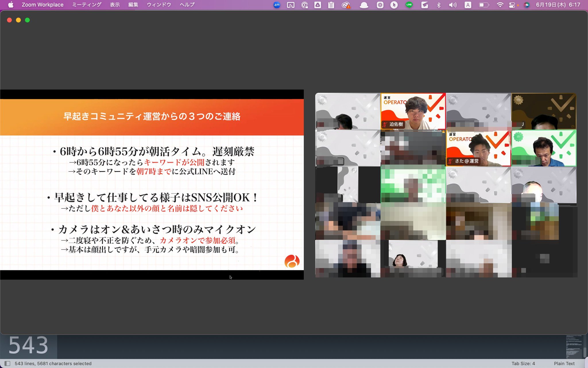The width and height of the screenshot is (588, 368).
Task: Click the cursor arrow menu bar icon
Action: [x=394, y=5]
